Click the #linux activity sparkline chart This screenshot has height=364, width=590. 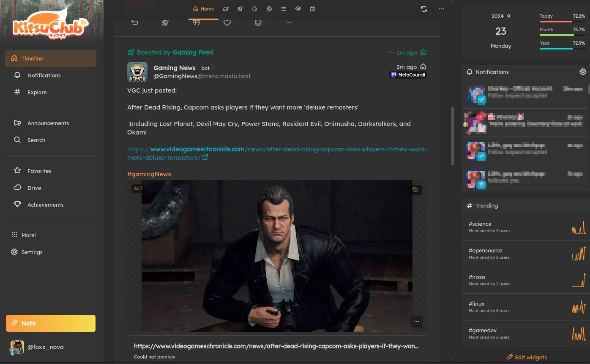[x=579, y=307]
